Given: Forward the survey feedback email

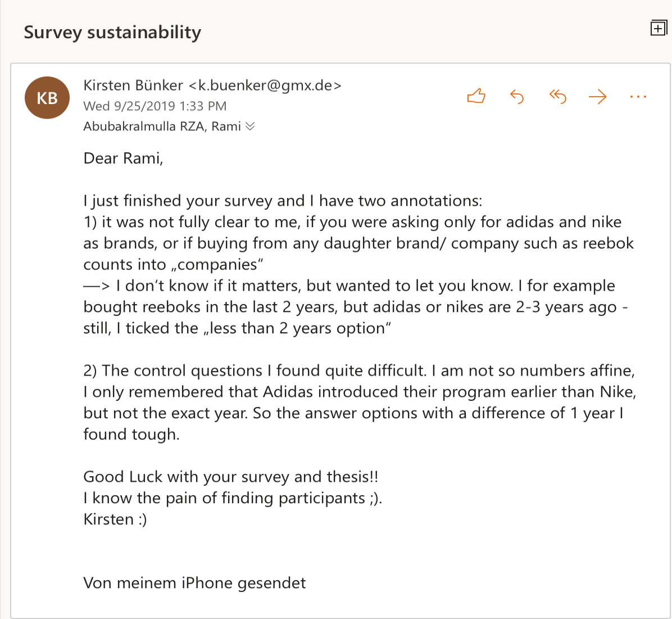Looking at the screenshot, I should click(597, 97).
